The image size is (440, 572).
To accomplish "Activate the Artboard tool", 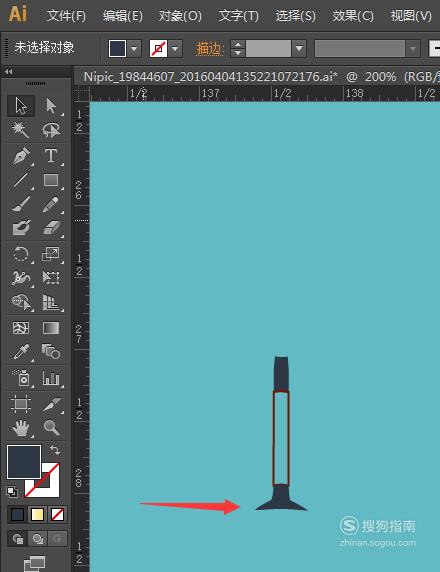I will (x=21, y=404).
